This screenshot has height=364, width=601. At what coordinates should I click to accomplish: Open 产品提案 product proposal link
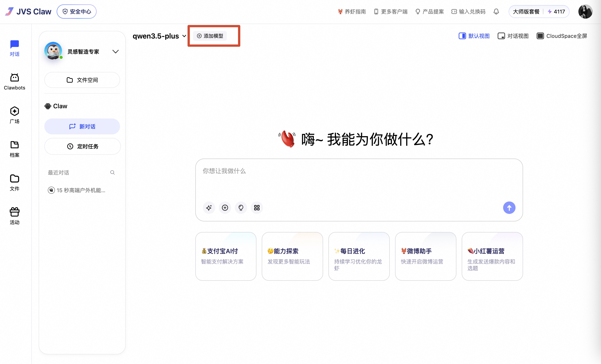[x=430, y=12]
